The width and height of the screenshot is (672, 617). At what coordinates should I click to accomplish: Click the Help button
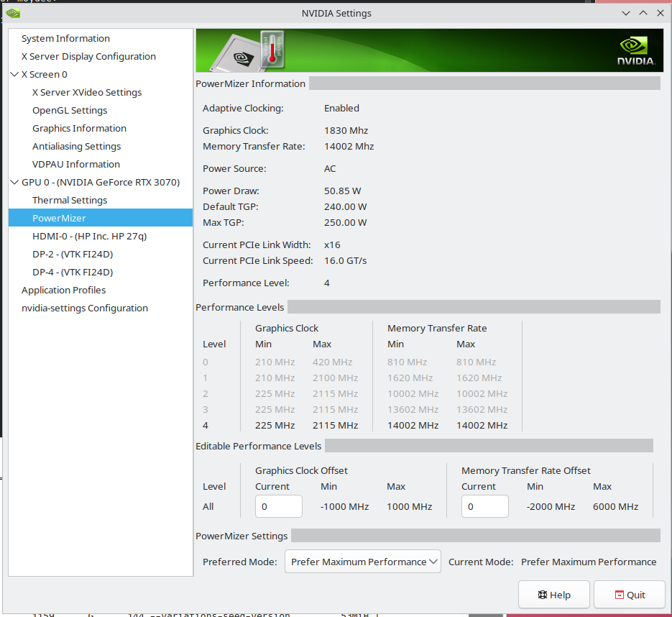[x=554, y=595]
